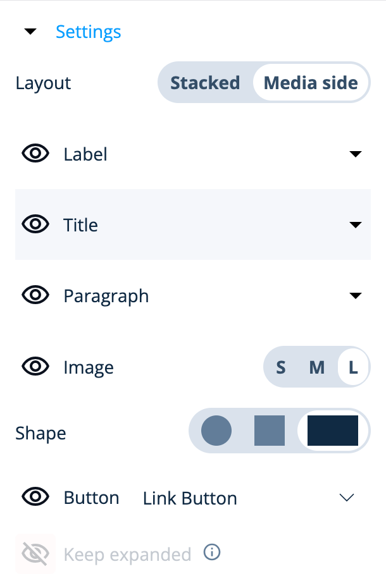Expand the Label options arrow
The image size is (386, 588).
coord(355,154)
